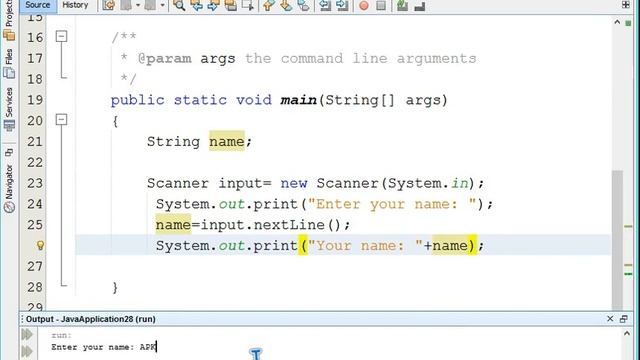Click the closing brace on line 28
This screenshot has height=360, width=640.
(x=115, y=287)
